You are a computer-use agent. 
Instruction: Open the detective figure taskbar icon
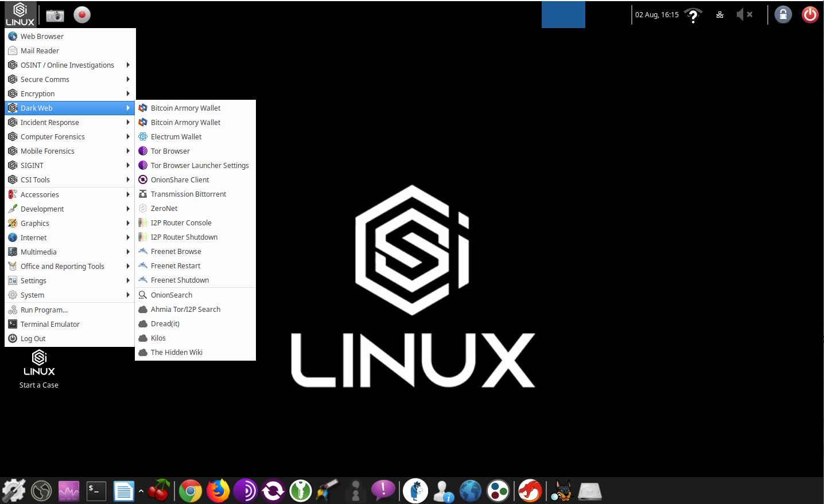(x=415, y=491)
